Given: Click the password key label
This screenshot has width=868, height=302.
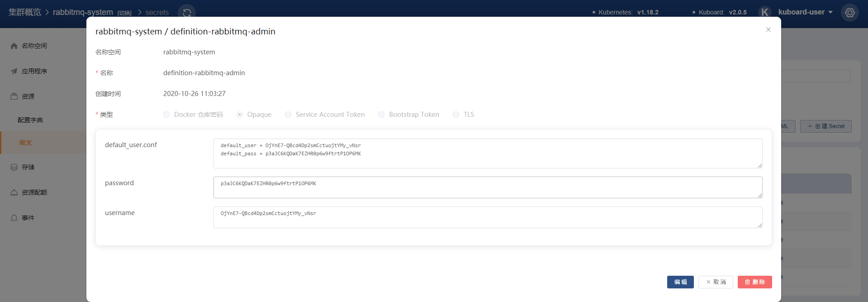Looking at the screenshot, I should tap(119, 183).
